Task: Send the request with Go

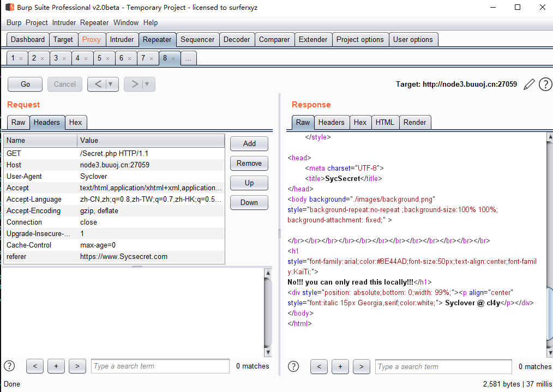Action: [25, 85]
